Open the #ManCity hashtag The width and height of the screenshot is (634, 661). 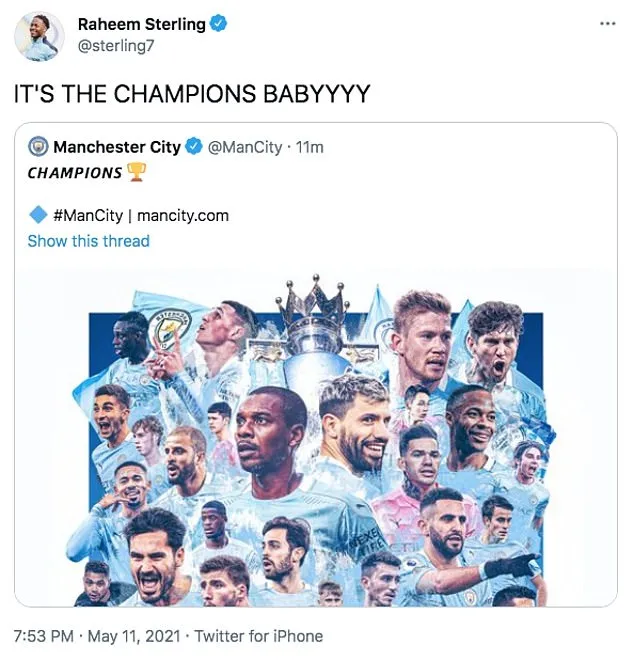coord(89,215)
